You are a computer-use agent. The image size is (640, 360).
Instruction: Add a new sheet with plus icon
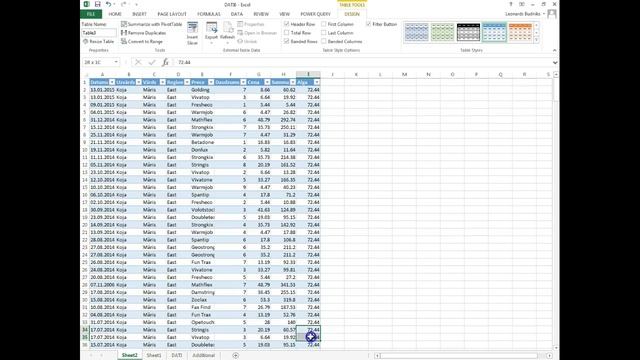click(236, 356)
